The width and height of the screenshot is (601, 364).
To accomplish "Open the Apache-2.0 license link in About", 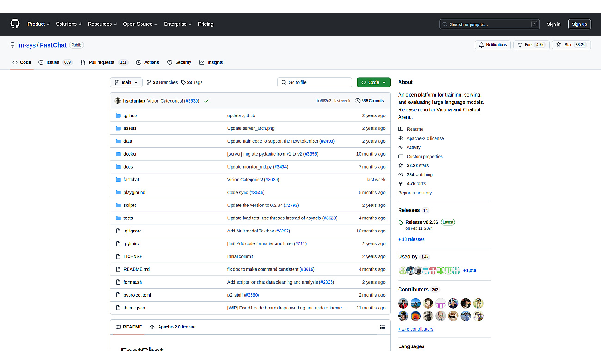I will tap(425, 138).
